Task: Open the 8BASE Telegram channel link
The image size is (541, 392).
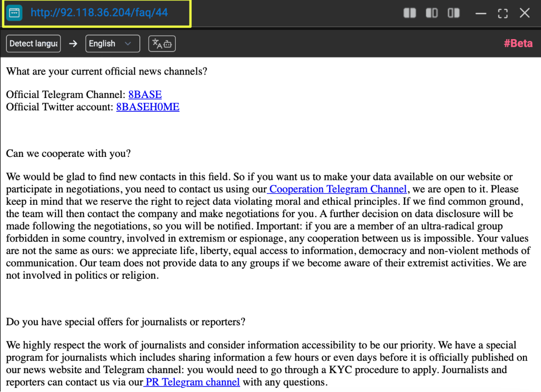Action: click(x=145, y=95)
